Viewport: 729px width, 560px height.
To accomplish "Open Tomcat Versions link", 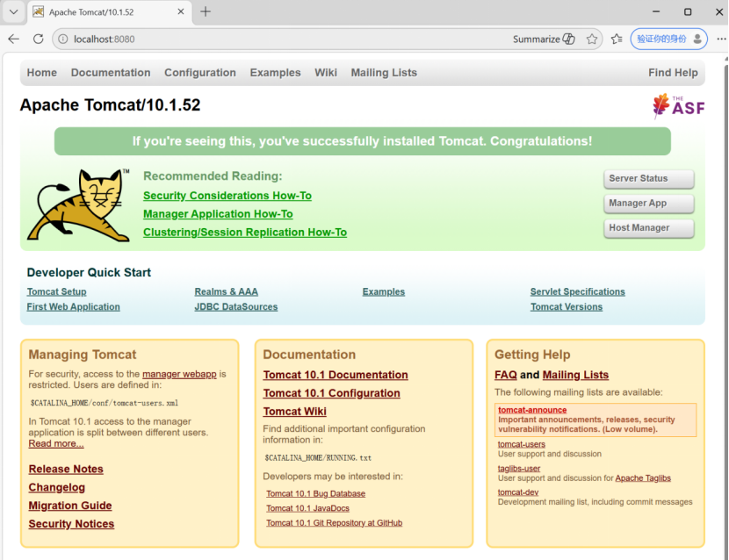I will 567,306.
